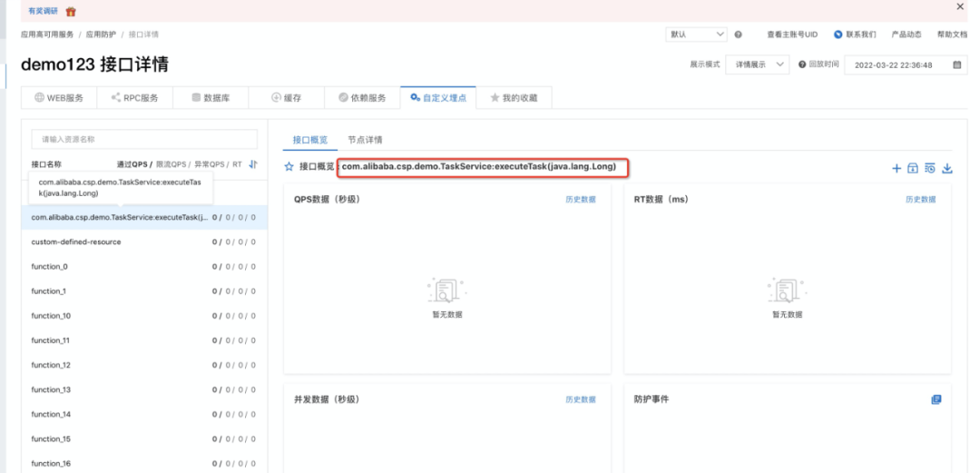Click 历史数据 link in RT数据 panel

point(920,199)
